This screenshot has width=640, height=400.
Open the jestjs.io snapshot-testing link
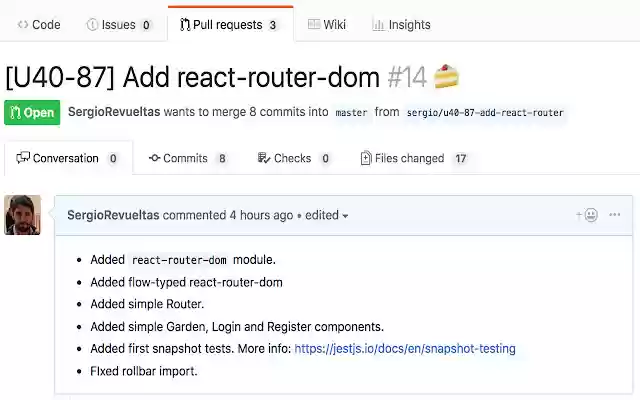[x=405, y=349]
